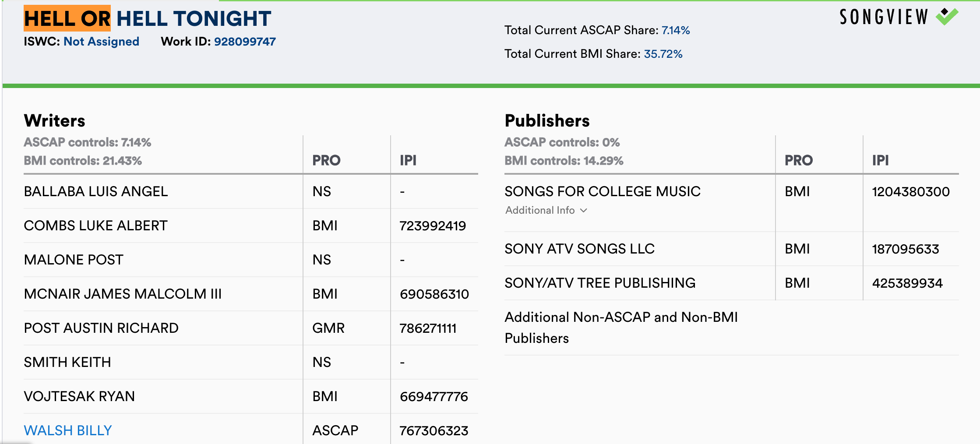Click publisher IPI 187095633
This screenshot has height=444, width=980.
(906, 249)
